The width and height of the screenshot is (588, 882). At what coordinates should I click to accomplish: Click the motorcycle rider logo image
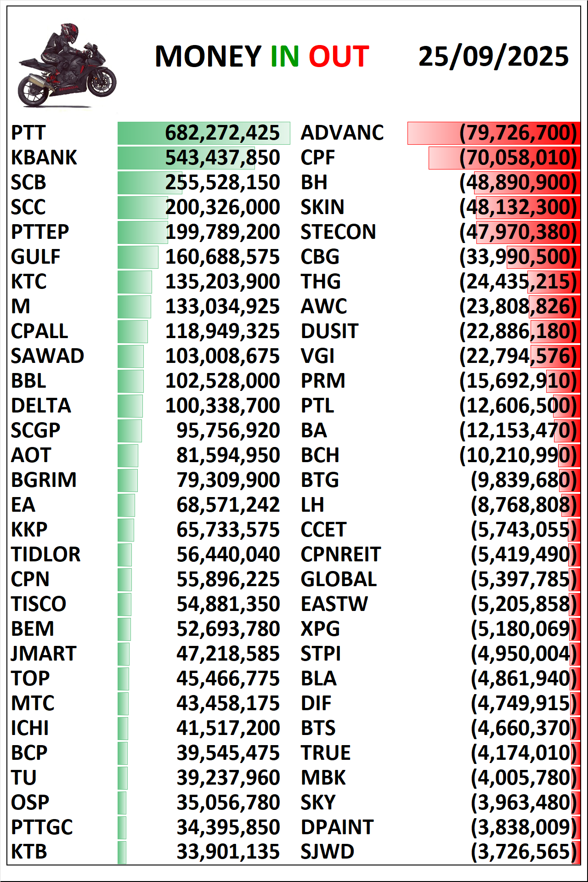pos(67,66)
